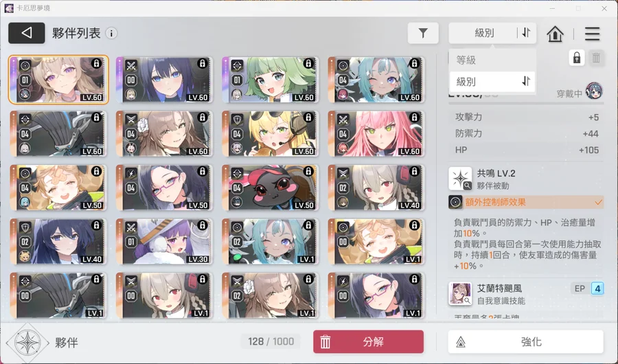Toggle the lock in detail panel
The width and height of the screenshot is (618, 364).
[x=577, y=58]
